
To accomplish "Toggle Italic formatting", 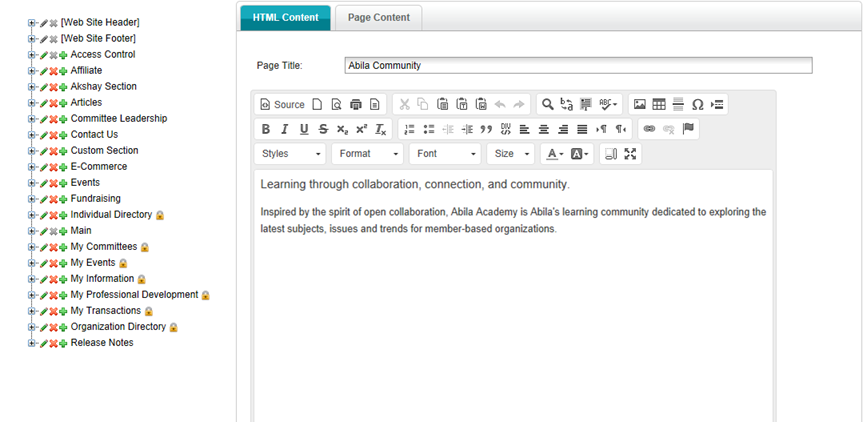I will [285, 129].
